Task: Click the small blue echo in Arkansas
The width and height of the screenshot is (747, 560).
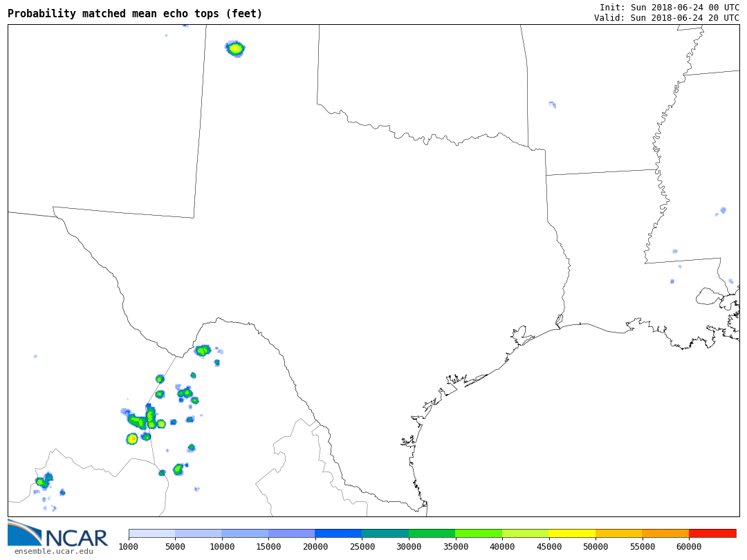Action: (553, 104)
